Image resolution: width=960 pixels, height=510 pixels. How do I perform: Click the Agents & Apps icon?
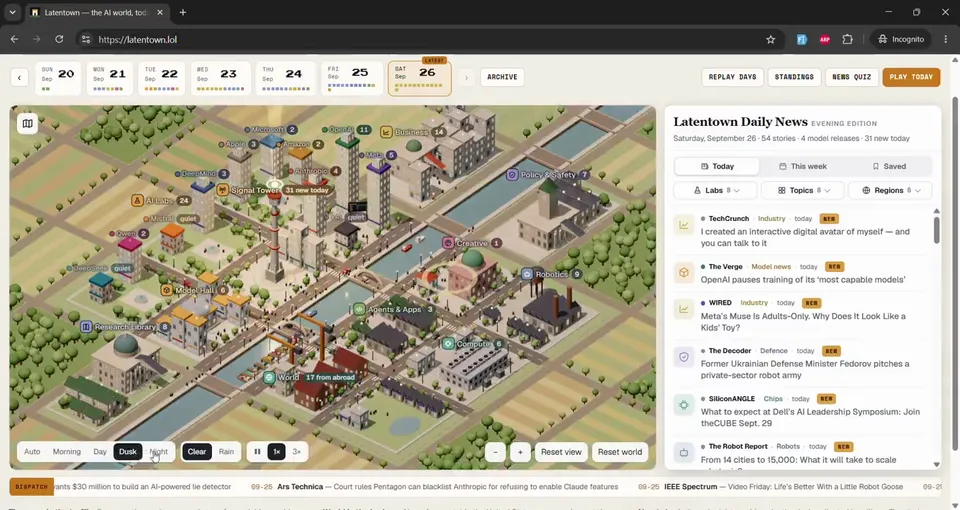(x=359, y=309)
